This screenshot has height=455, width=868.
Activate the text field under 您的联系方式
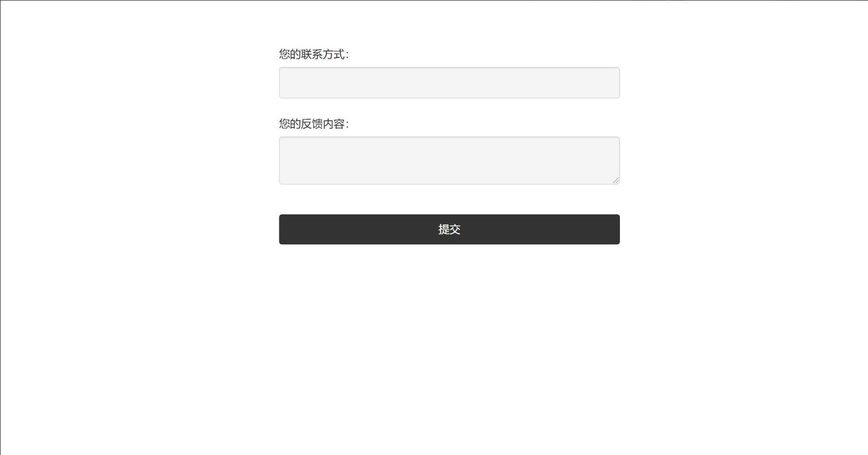449,83
